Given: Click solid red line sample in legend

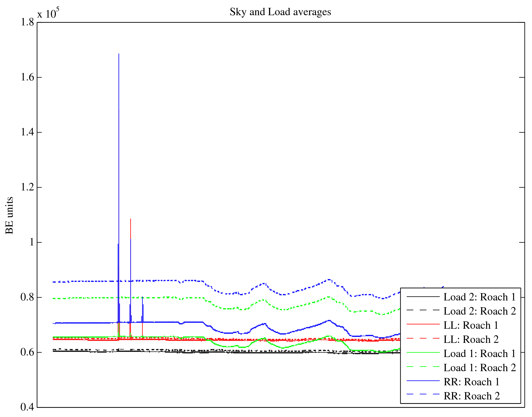Looking at the screenshot, I should click(x=423, y=324).
